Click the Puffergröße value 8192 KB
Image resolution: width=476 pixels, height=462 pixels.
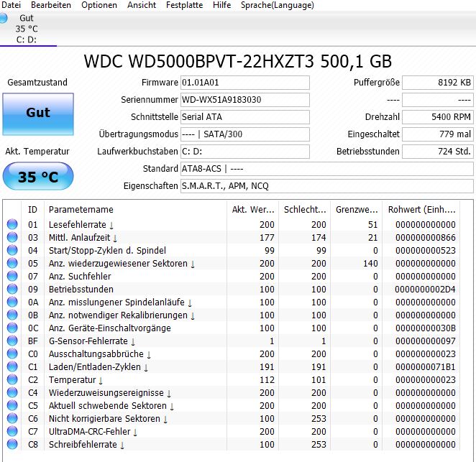[x=438, y=83]
